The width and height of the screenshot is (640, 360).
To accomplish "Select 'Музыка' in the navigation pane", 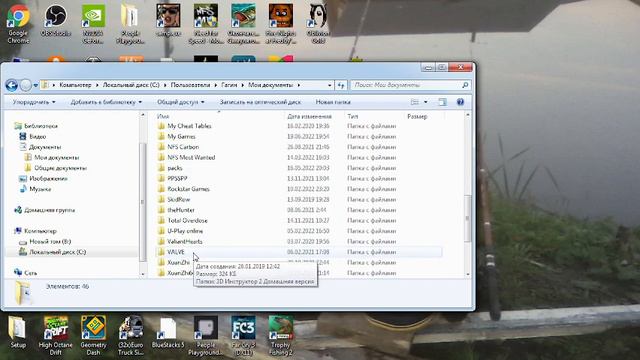I will click(x=40, y=189).
